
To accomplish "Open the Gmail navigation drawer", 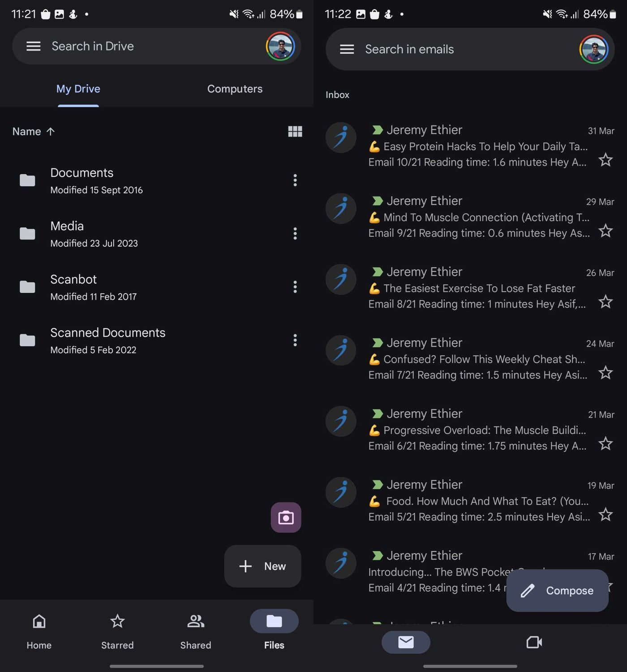I will tap(347, 49).
